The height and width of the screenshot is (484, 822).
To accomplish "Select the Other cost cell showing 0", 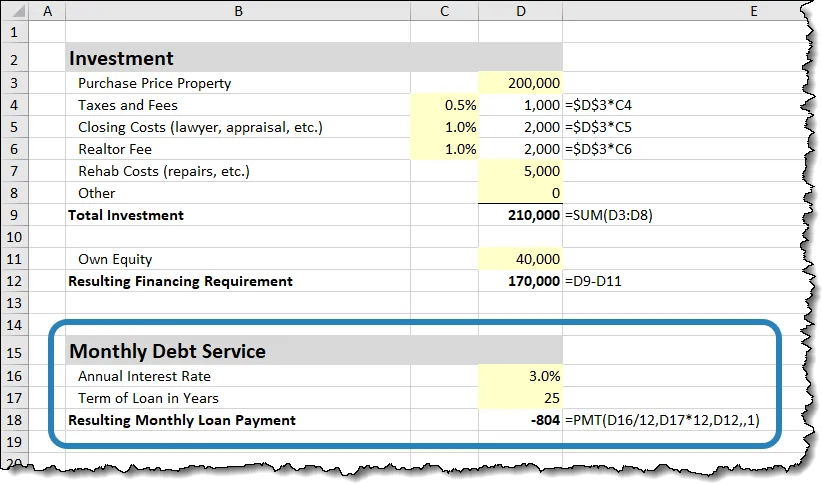I will 521,193.
